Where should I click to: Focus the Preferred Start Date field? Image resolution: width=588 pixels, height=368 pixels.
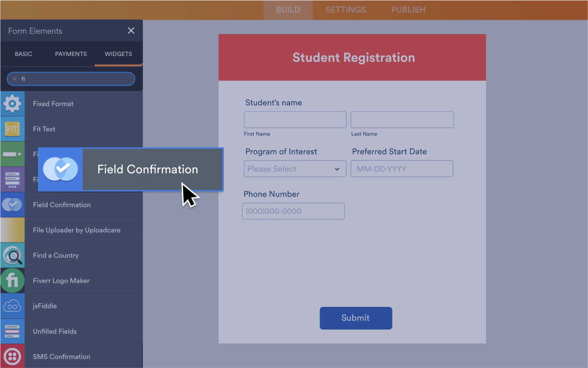[x=402, y=169]
